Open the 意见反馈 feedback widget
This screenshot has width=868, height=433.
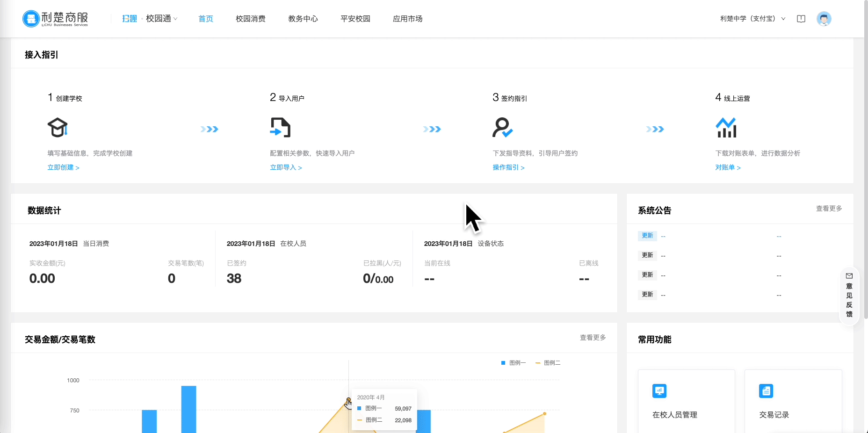(849, 296)
